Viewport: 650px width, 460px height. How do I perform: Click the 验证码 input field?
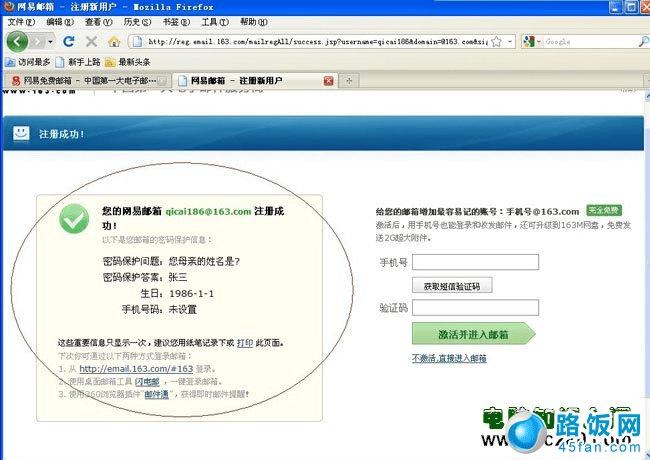(x=475, y=307)
